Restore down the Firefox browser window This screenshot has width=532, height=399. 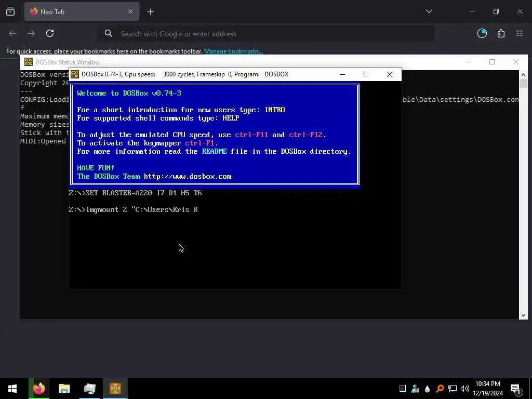[x=496, y=11]
